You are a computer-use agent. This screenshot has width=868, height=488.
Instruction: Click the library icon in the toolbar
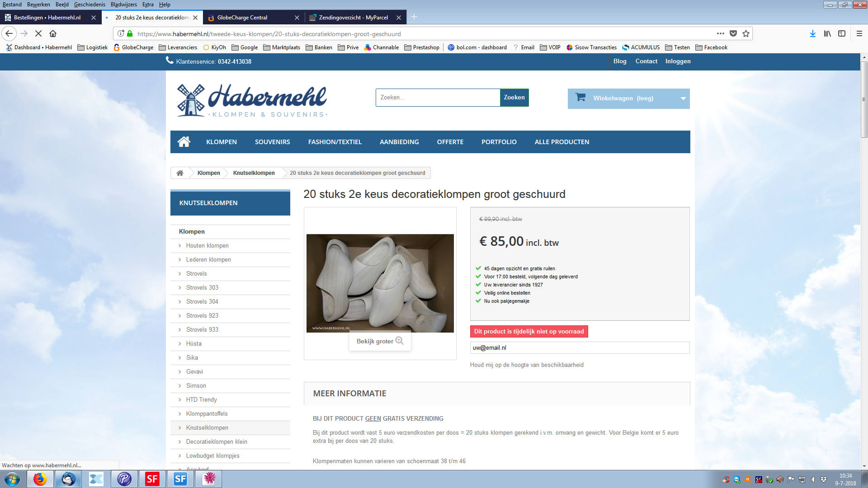827,33
